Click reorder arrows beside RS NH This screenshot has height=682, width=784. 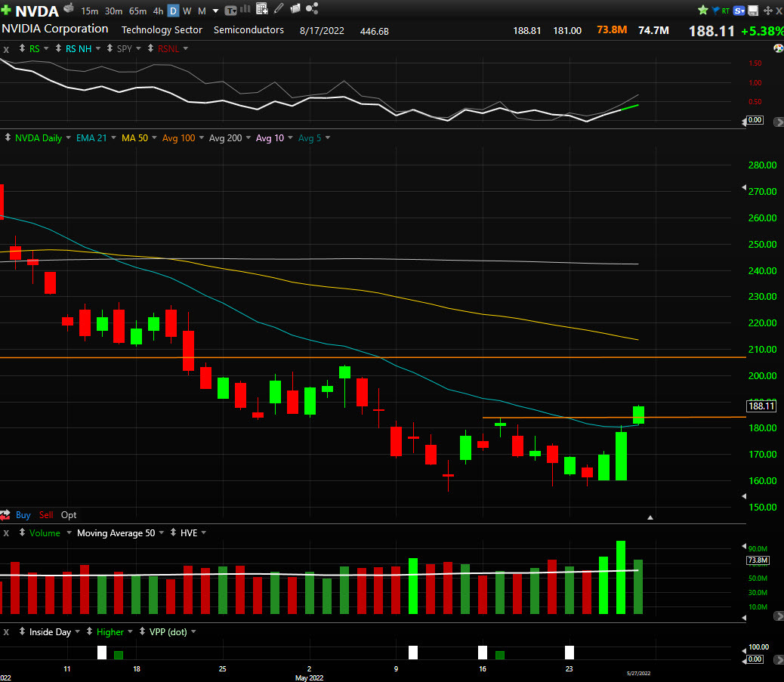58,48
